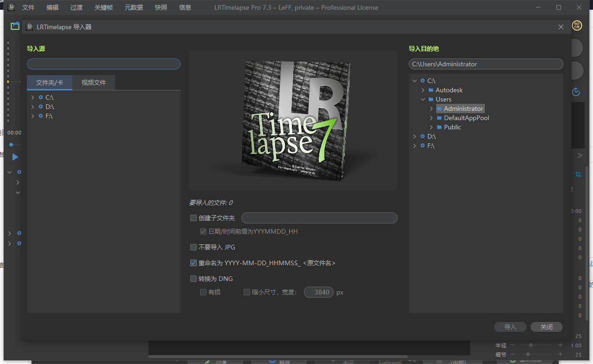The width and height of the screenshot is (593, 364).
Task: Click the F:\ drive icon in destination tree
Action: (422, 146)
